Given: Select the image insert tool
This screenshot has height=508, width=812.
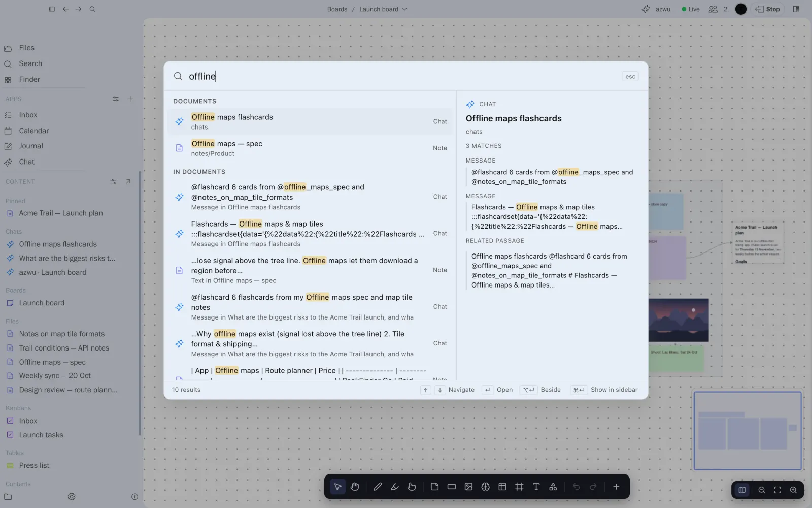Looking at the screenshot, I should click(468, 487).
